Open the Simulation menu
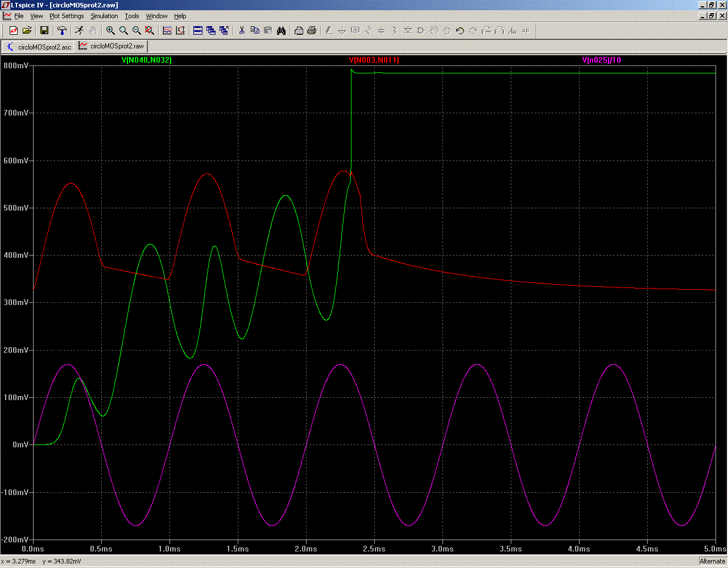Image resolution: width=728 pixels, height=568 pixels. pos(104,16)
